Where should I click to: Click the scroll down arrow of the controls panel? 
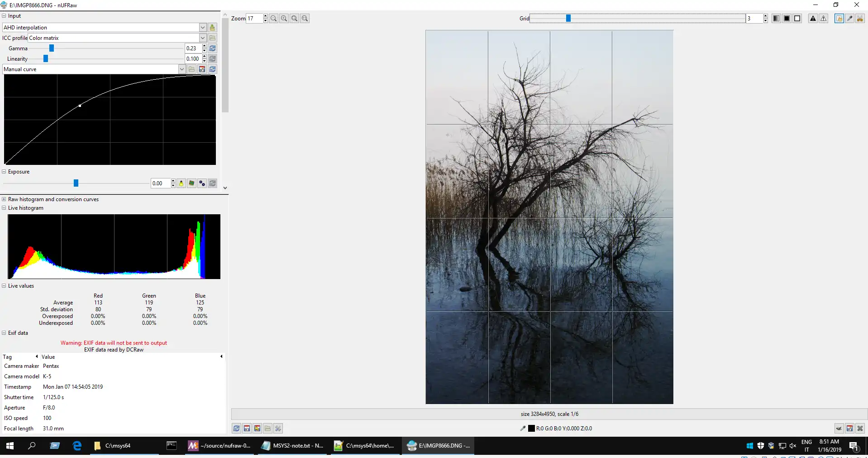225,188
